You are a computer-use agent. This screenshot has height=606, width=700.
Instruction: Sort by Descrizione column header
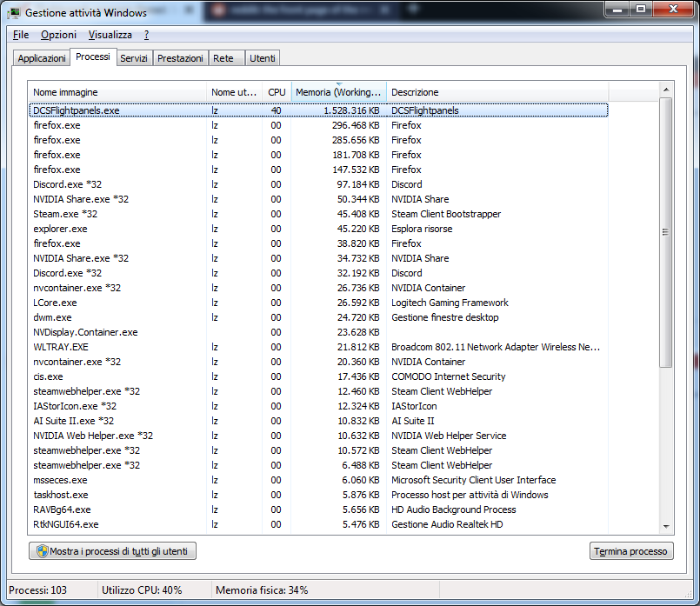tap(497, 92)
